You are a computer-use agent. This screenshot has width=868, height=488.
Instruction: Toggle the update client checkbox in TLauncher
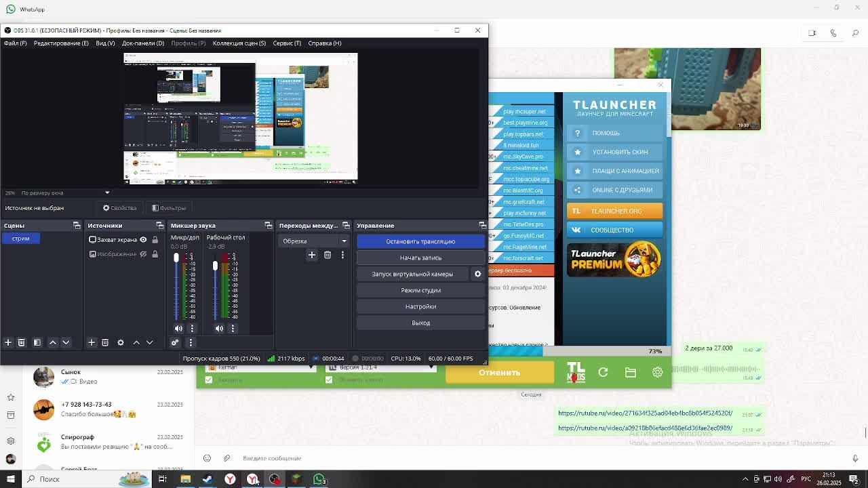pyautogui.click(x=329, y=380)
